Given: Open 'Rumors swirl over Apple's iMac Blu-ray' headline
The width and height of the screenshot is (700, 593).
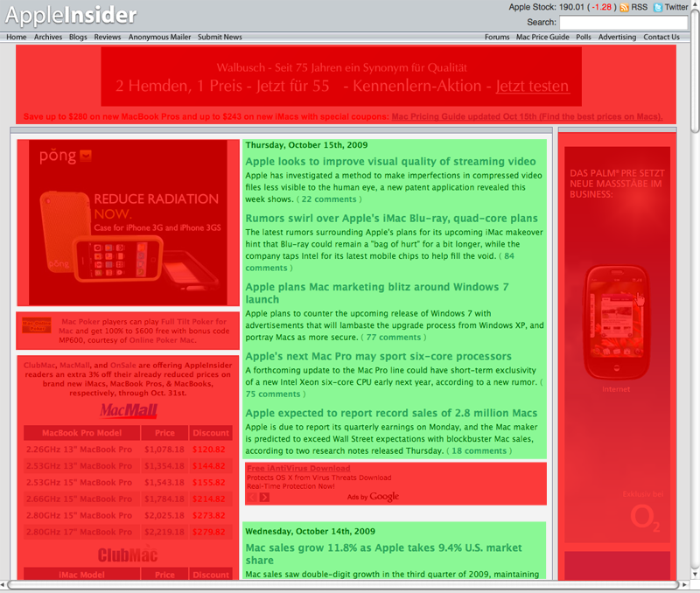Looking at the screenshot, I should [x=391, y=218].
